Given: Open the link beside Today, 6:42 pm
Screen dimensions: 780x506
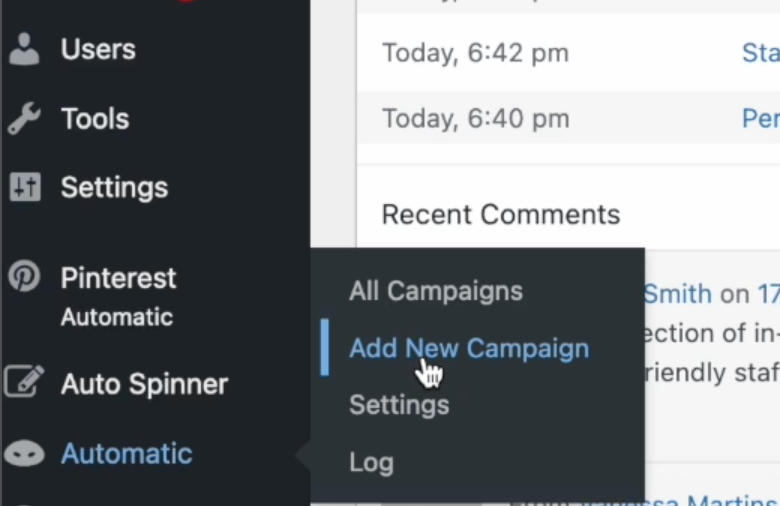Looking at the screenshot, I should pos(760,52).
